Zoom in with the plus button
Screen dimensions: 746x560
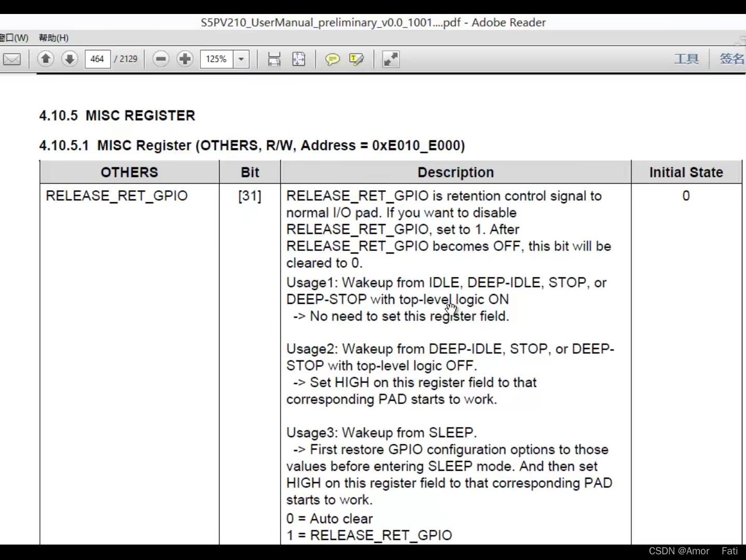pyautogui.click(x=185, y=59)
